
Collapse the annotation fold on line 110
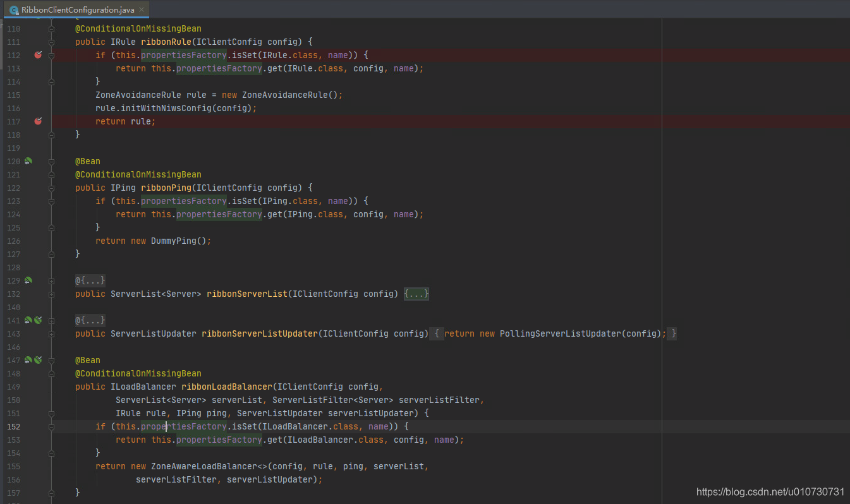52,28
